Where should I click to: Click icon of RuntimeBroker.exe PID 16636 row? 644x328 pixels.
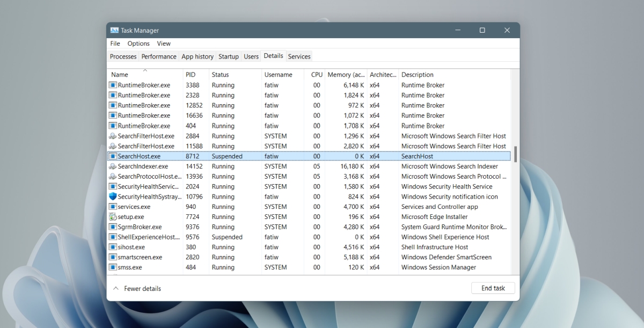(113, 115)
